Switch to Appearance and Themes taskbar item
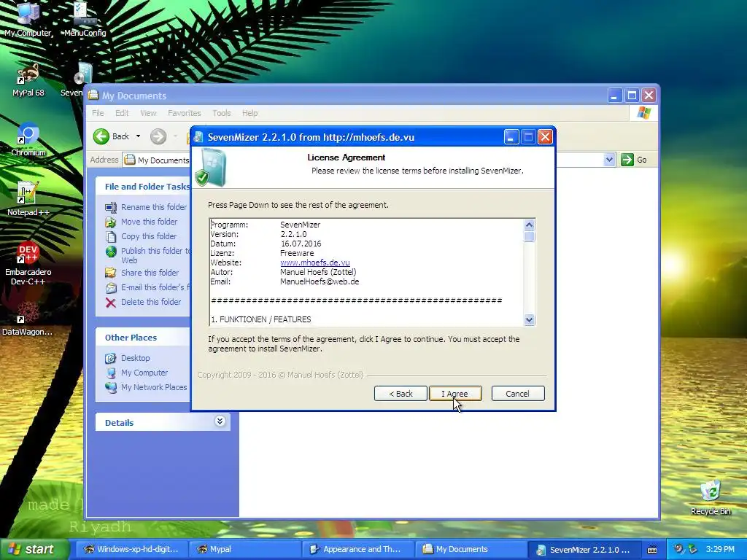Image resolution: width=747 pixels, height=560 pixels. 358,549
